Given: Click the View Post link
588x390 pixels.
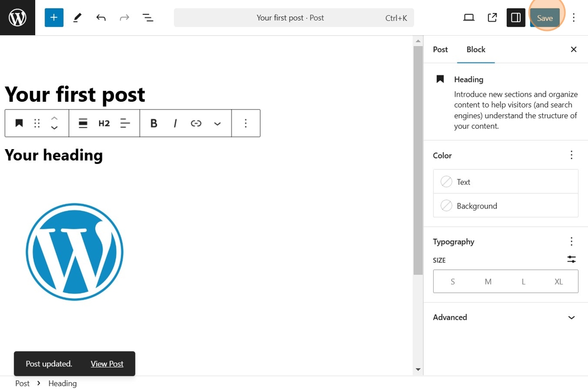Looking at the screenshot, I should (107, 364).
